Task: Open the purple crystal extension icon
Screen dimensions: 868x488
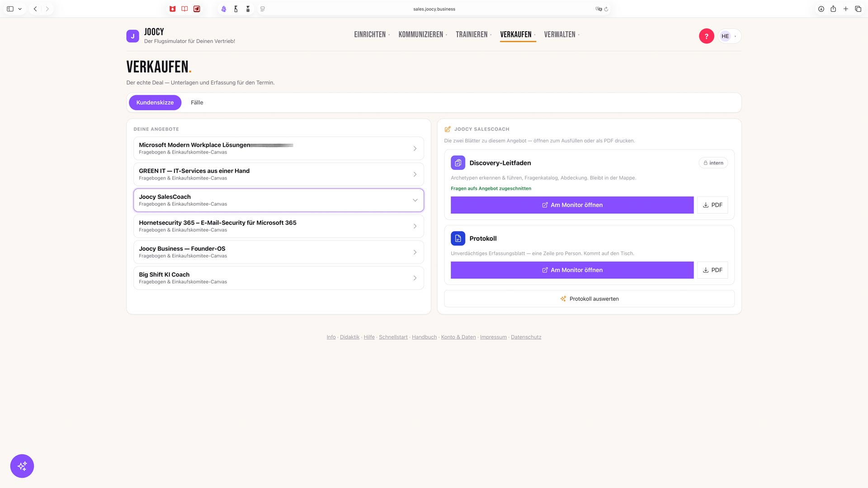Action: point(223,9)
